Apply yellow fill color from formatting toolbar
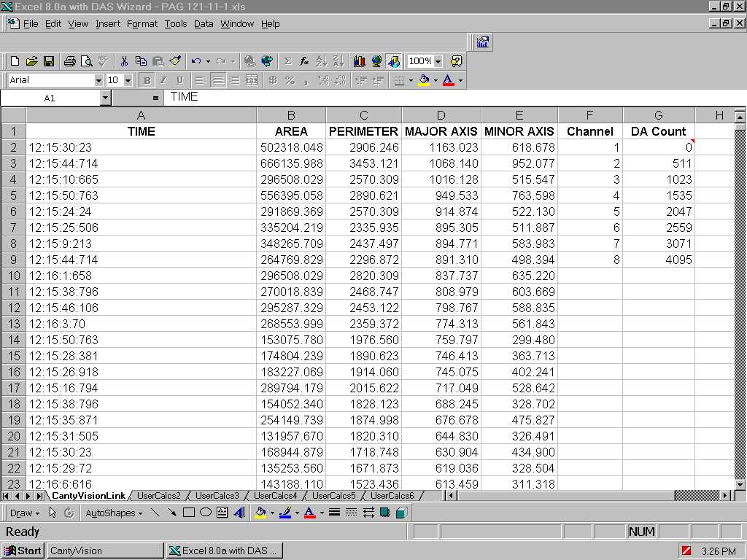 click(423, 80)
